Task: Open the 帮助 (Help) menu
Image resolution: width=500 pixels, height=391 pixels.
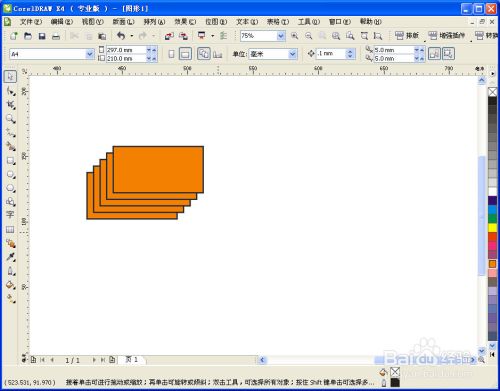Action: [371, 22]
